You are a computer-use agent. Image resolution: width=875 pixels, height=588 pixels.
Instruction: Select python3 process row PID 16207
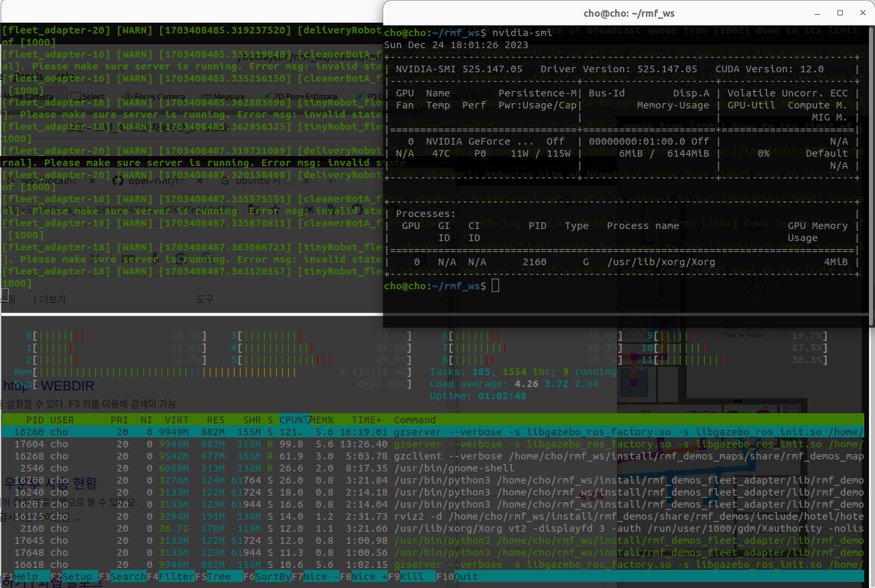(x=433, y=504)
